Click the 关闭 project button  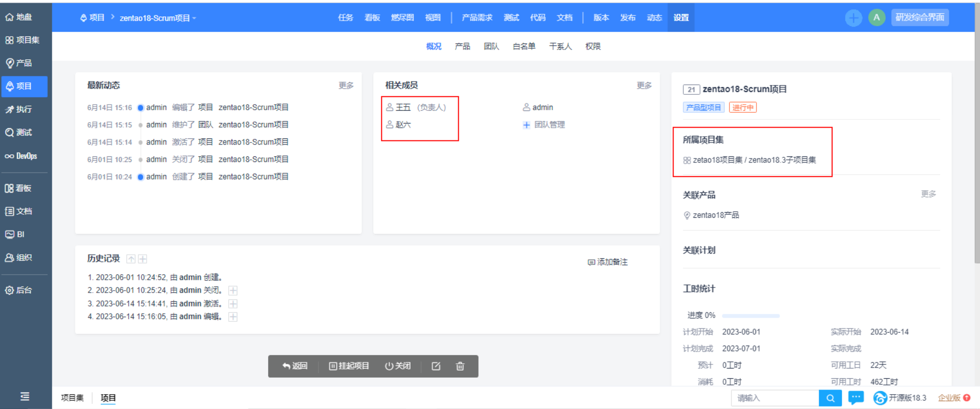pyautogui.click(x=398, y=366)
